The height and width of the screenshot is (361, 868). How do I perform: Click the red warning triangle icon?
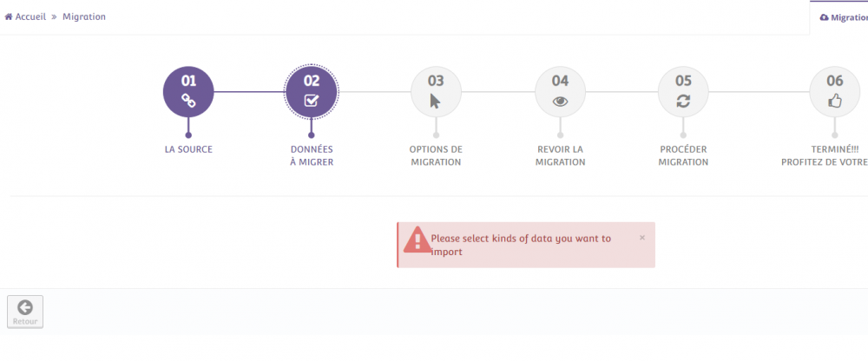[x=417, y=239]
